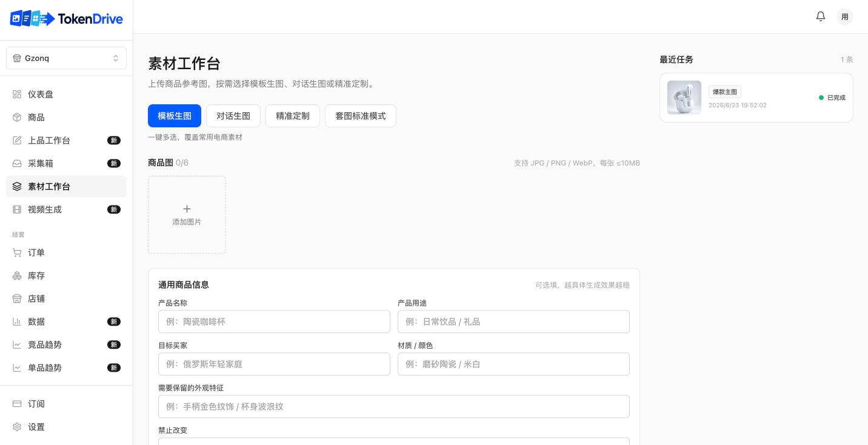Open 上品工作台 in sidebar

click(x=66, y=141)
